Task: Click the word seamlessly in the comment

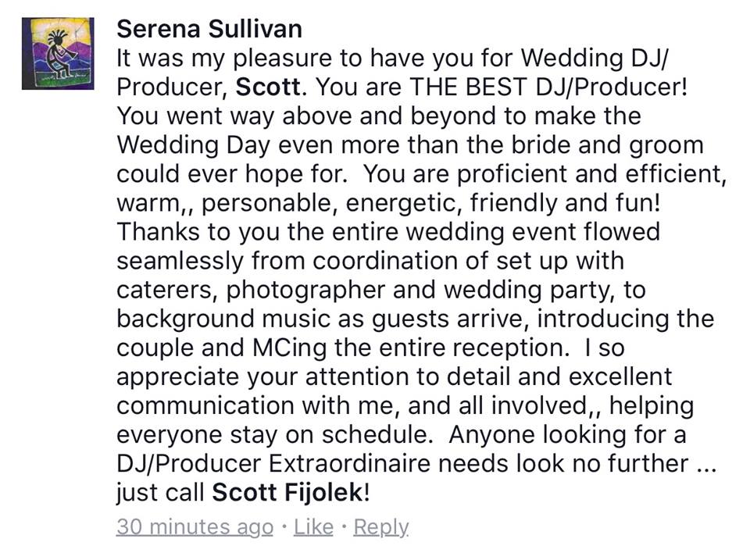Action: pos(180,262)
